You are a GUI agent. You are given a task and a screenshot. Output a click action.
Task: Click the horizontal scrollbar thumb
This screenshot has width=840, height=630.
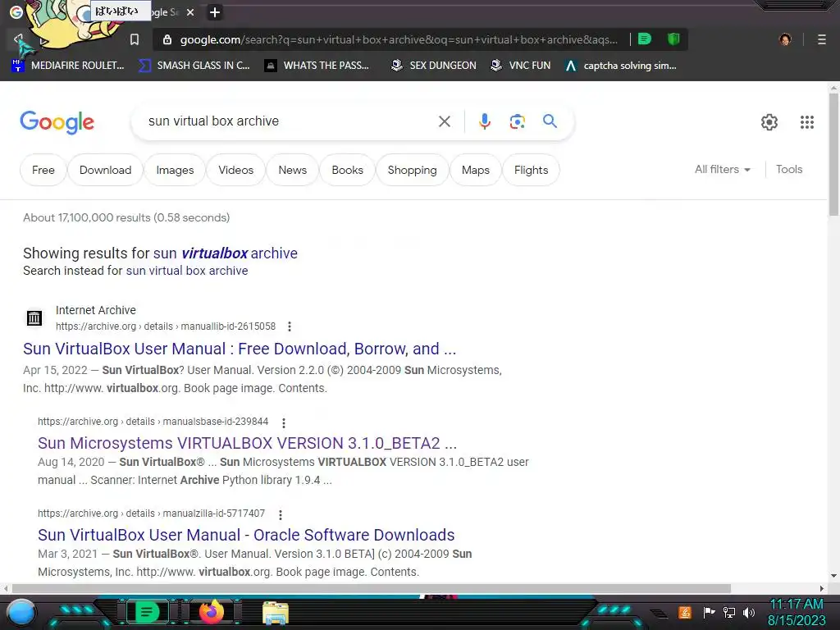pos(372,588)
